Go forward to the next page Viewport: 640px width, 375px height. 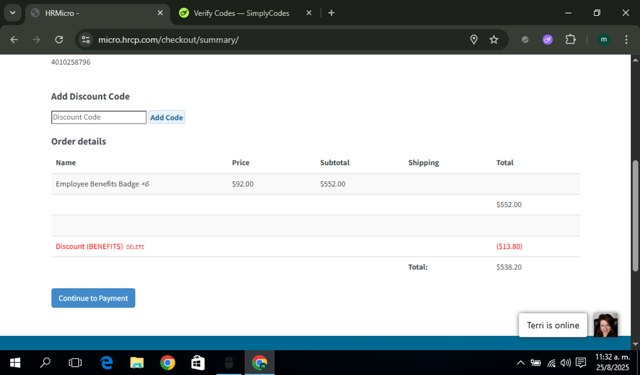click(36, 40)
